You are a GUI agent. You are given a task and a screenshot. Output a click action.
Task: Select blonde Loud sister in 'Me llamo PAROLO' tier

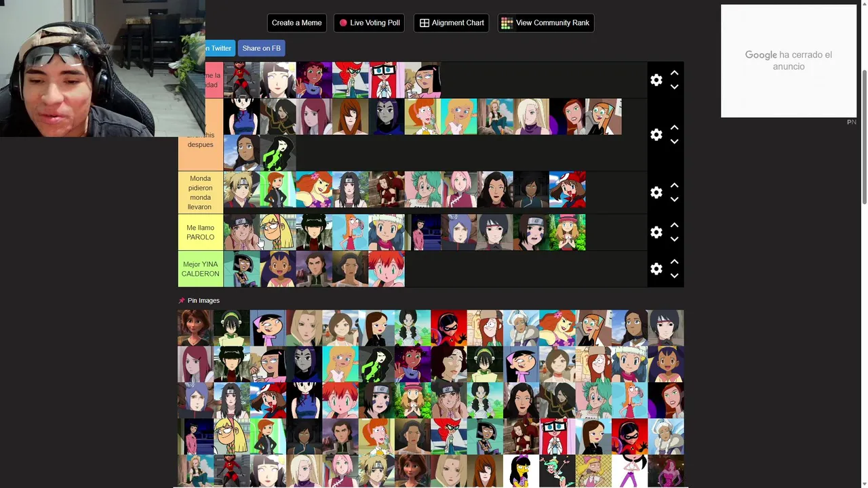[278, 232]
